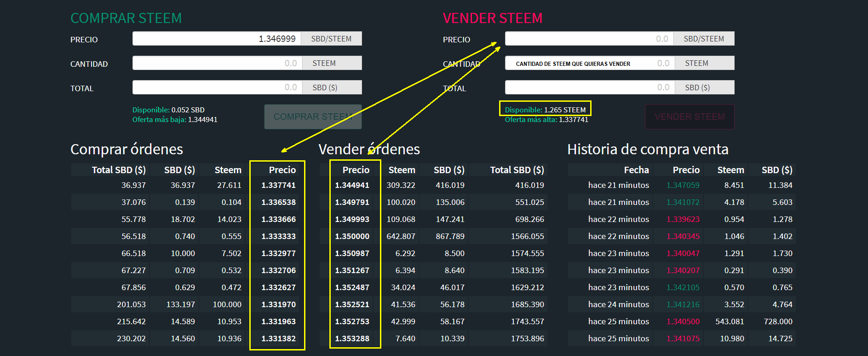Click history price 1.341072
Viewport: 868px width, 356px height.
tap(683, 202)
